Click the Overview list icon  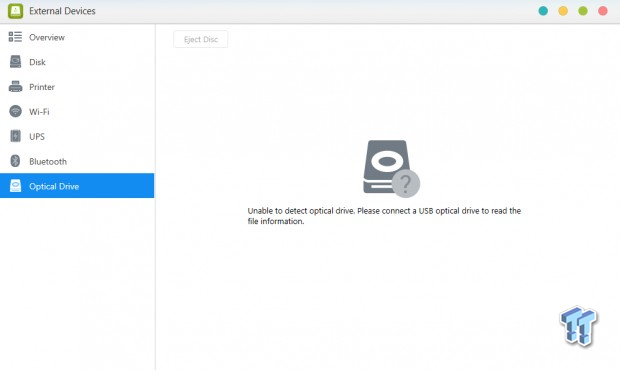[15, 37]
